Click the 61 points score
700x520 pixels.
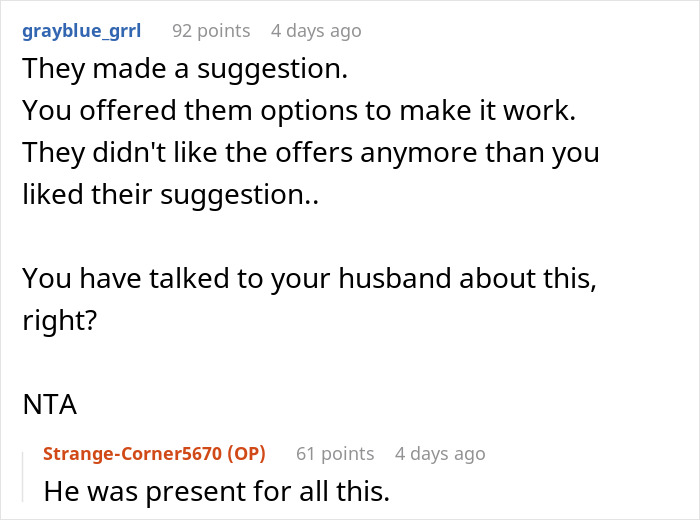(x=335, y=454)
